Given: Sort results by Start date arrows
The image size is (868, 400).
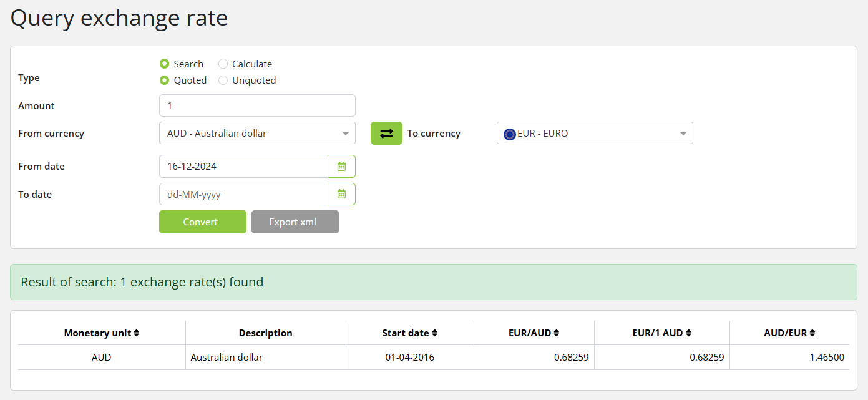Looking at the screenshot, I should [x=435, y=333].
